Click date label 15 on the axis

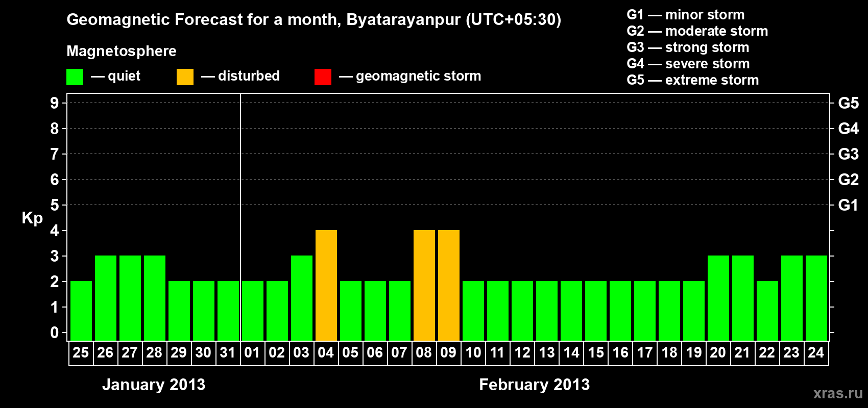[x=595, y=353]
